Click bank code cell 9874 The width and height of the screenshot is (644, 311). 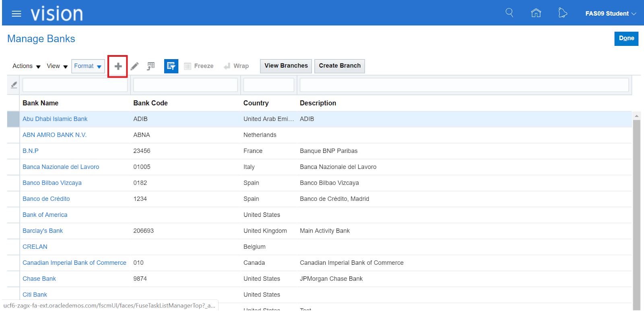140,279
